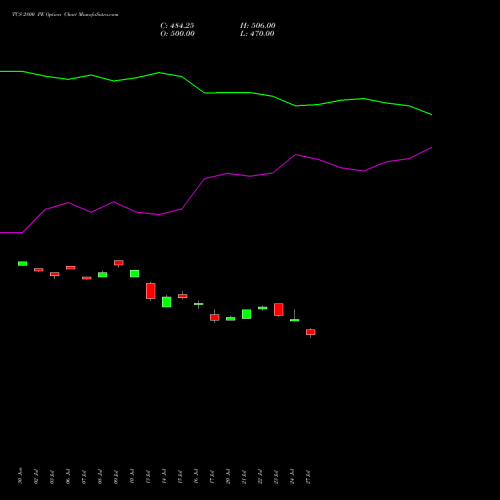Select the 24 Jul date label
The height and width of the screenshot is (500, 500).
click(x=292, y=476)
